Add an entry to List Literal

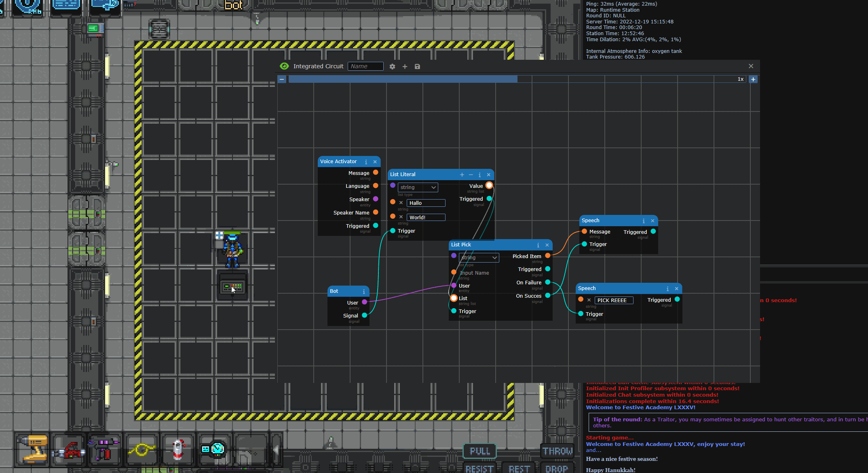[462, 175]
